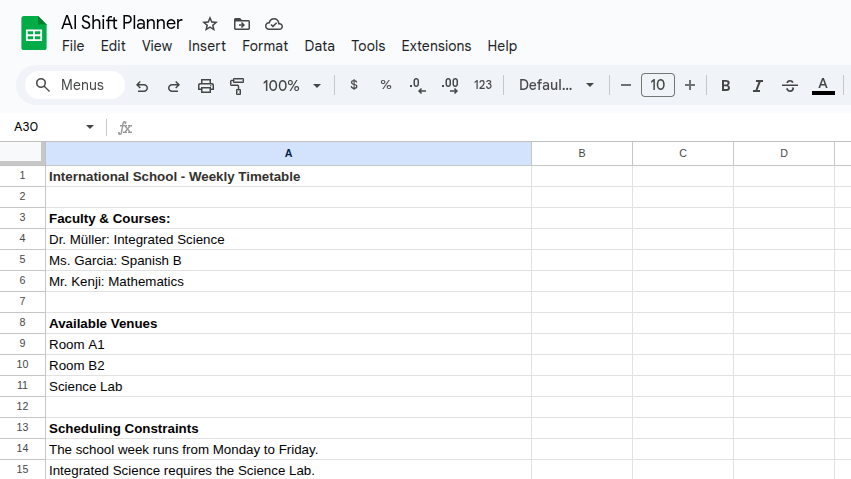Open the text color picker
851x479 pixels.
coord(823,86)
